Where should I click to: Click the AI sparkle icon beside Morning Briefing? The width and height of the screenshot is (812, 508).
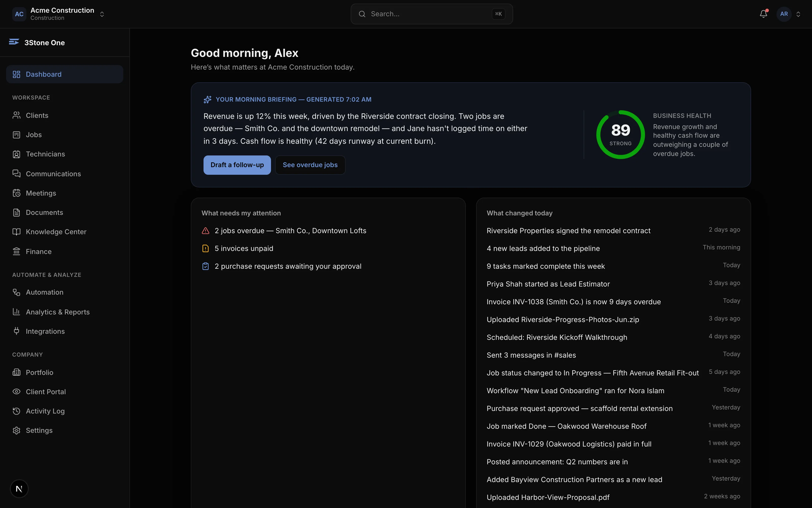(x=207, y=100)
